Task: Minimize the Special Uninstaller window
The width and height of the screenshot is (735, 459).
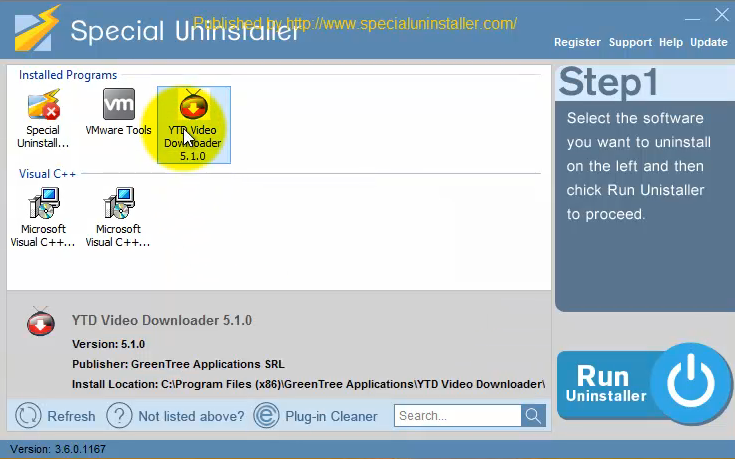Action: (x=692, y=19)
